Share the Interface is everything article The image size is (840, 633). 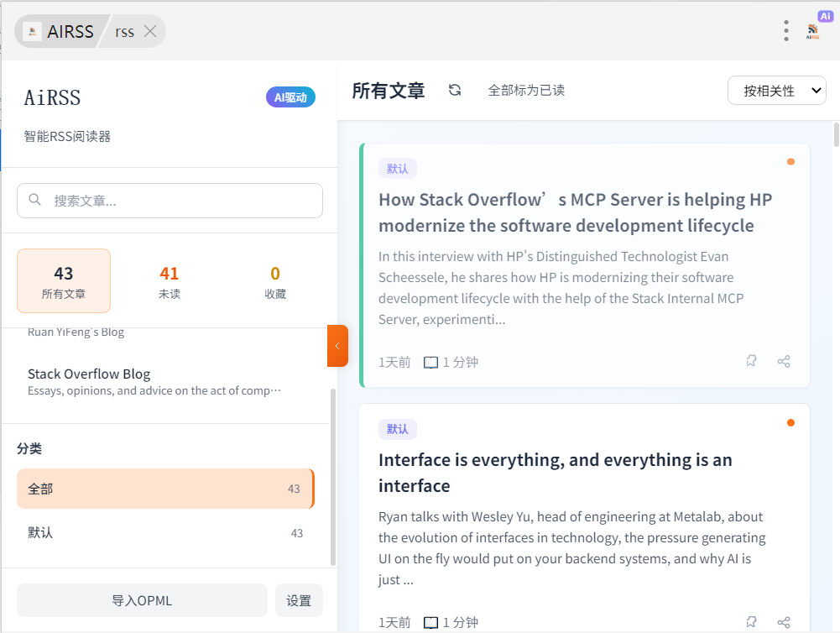tap(784, 622)
